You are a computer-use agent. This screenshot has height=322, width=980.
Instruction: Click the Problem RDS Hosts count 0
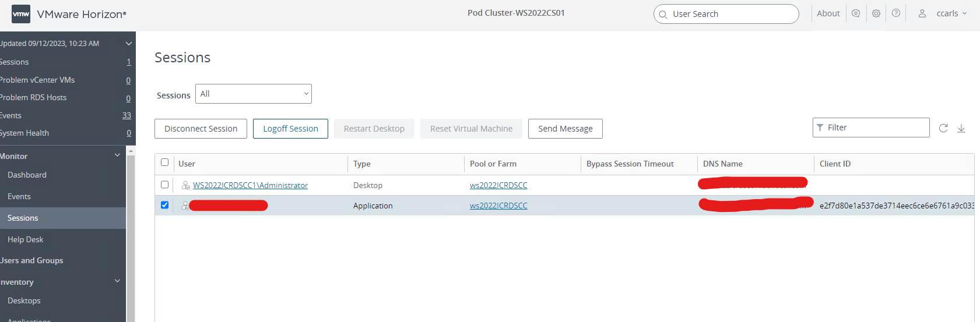(128, 98)
